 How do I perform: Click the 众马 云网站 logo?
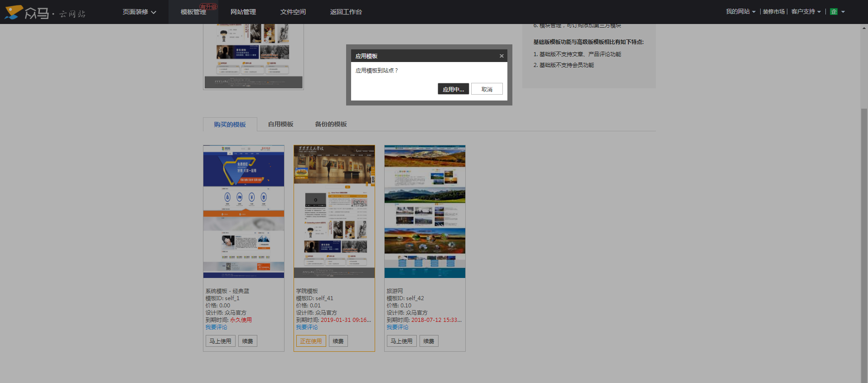click(45, 12)
